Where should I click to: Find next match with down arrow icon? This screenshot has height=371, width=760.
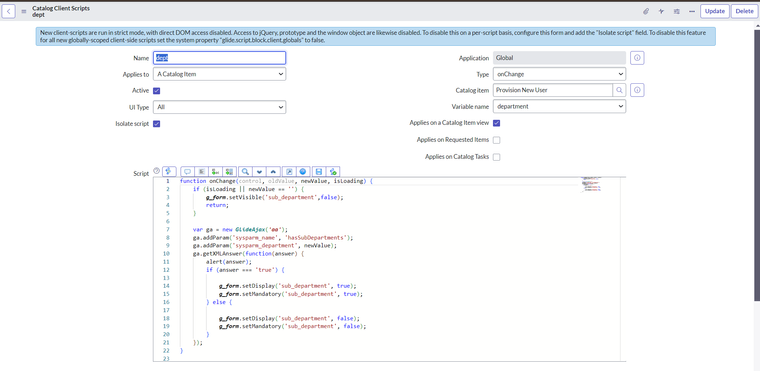pos(259,172)
